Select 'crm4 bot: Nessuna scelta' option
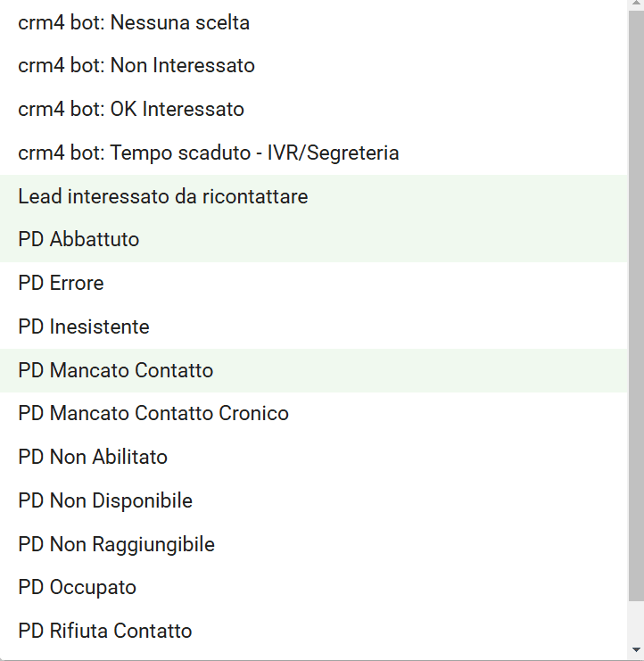This screenshot has height=661, width=644. click(x=314, y=22)
